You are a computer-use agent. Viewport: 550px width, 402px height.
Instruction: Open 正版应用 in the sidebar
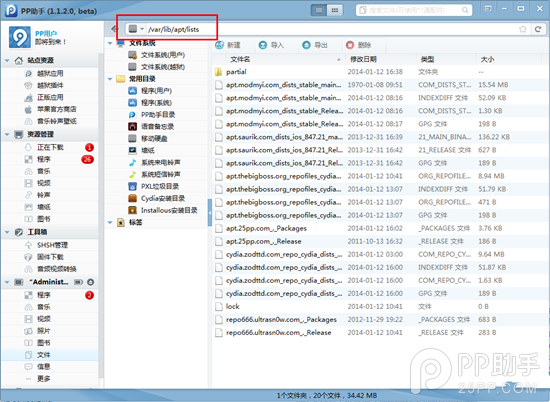pos(50,97)
